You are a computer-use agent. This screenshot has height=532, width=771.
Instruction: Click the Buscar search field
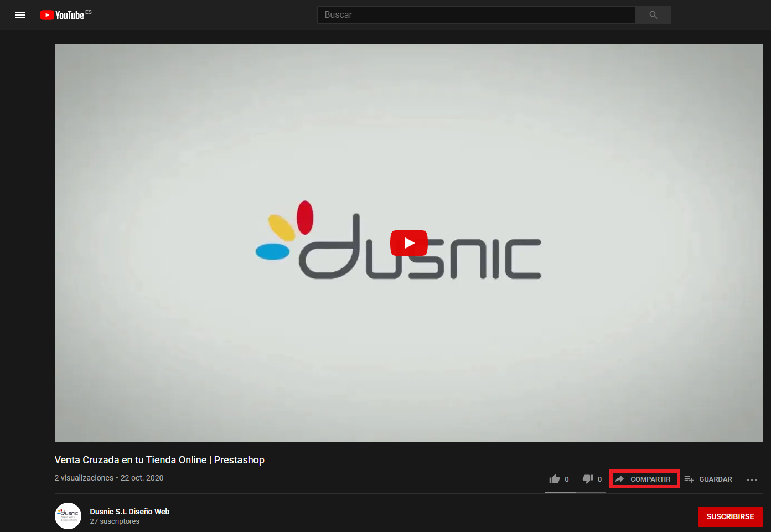(x=476, y=15)
